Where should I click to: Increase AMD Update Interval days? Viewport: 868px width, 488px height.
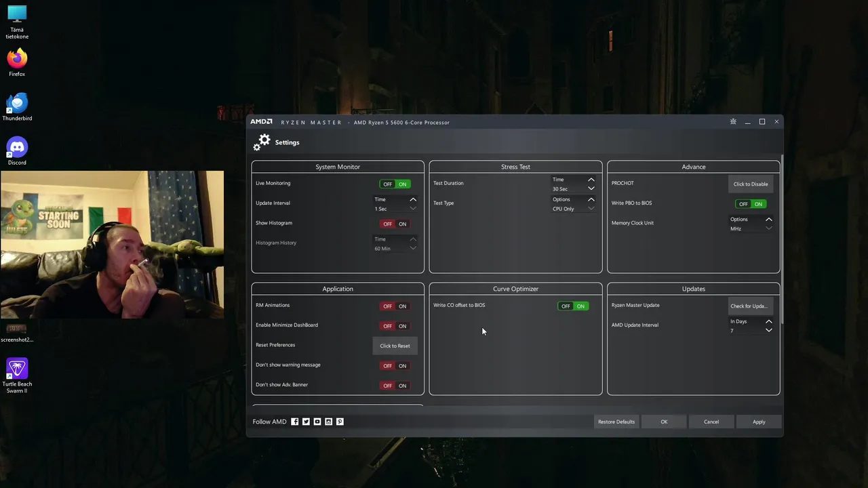769,321
